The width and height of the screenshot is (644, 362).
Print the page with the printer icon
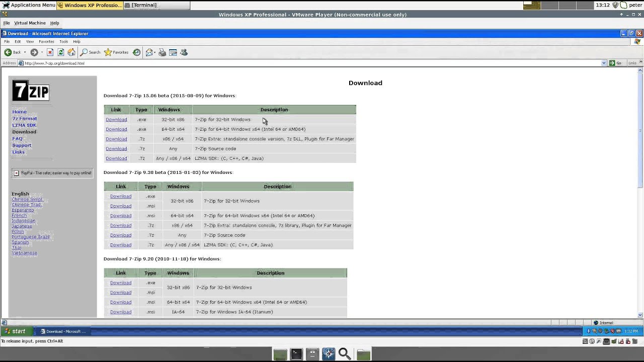[x=162, y=52]
